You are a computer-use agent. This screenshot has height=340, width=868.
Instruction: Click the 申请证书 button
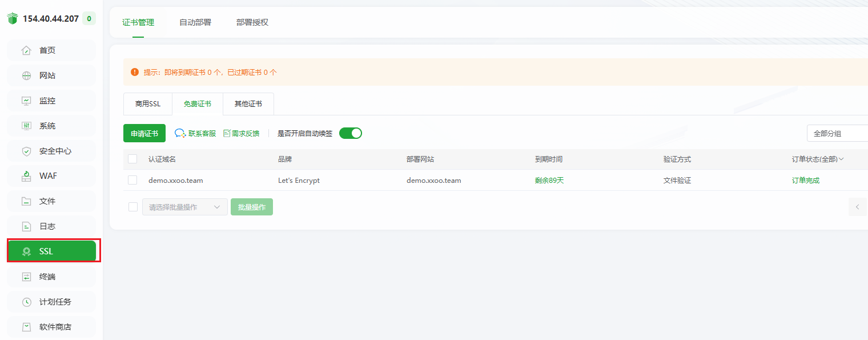pyautogui.click(x=144, y=133)
